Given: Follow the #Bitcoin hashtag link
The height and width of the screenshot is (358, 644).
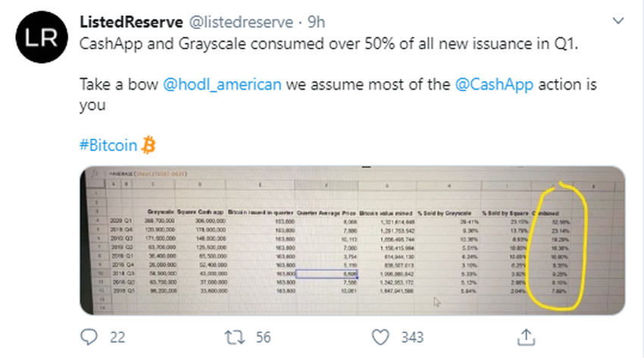Looking at the screenshot, I should point(108,145).
